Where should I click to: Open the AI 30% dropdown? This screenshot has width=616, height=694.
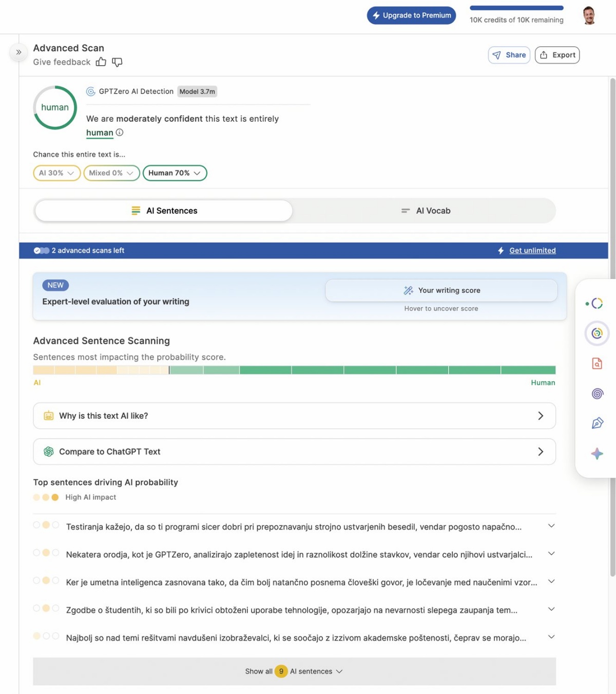[x=57, y=173]
